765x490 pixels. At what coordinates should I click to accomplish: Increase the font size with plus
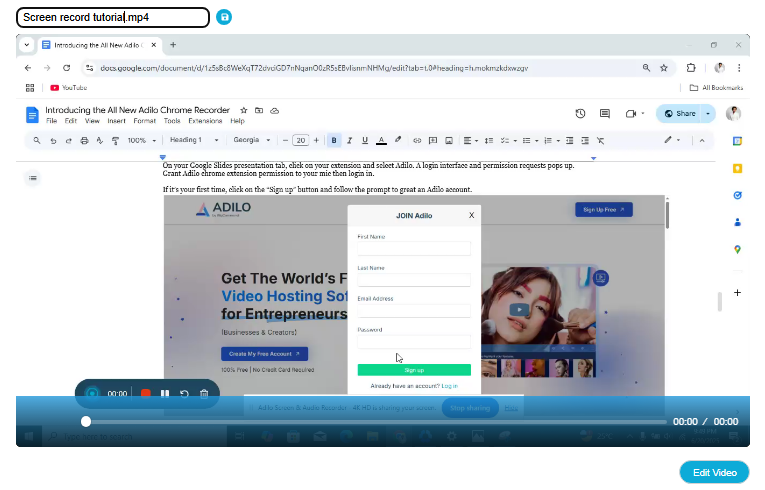pyautogui.click(x=316, y=141)
